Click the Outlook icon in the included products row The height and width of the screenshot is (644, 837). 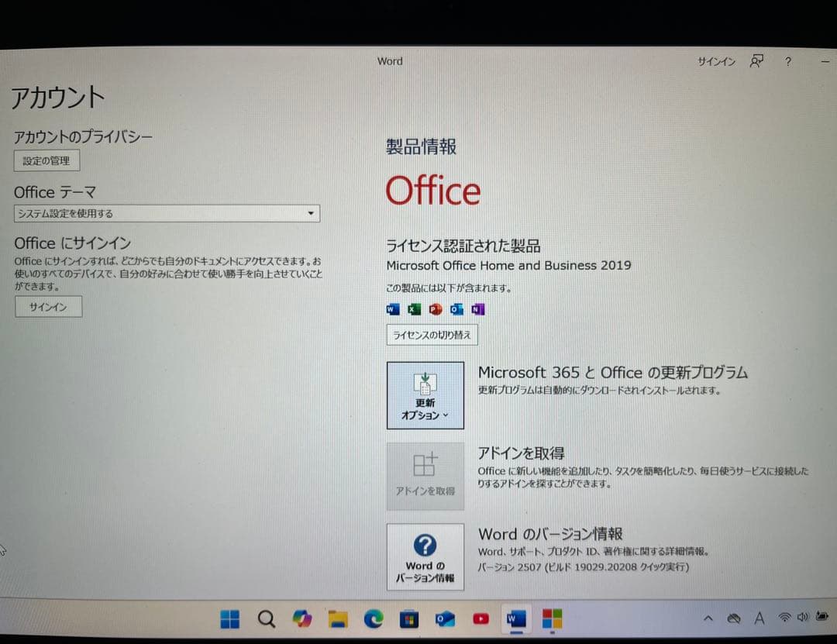457,309
